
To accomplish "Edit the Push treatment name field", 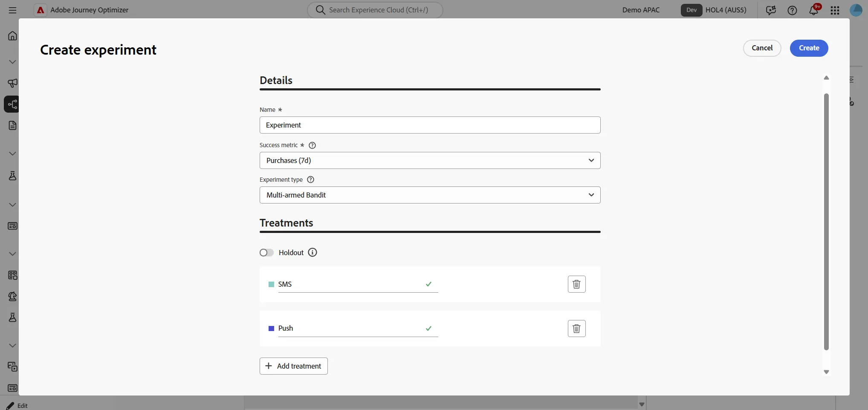I will pyautogui.click(x=358, y=329).
